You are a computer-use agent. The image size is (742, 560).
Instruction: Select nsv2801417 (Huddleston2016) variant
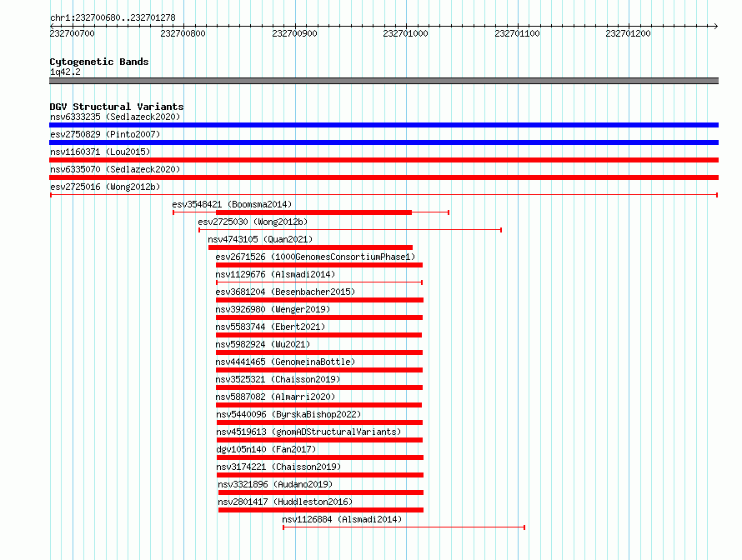coord(285,502)
